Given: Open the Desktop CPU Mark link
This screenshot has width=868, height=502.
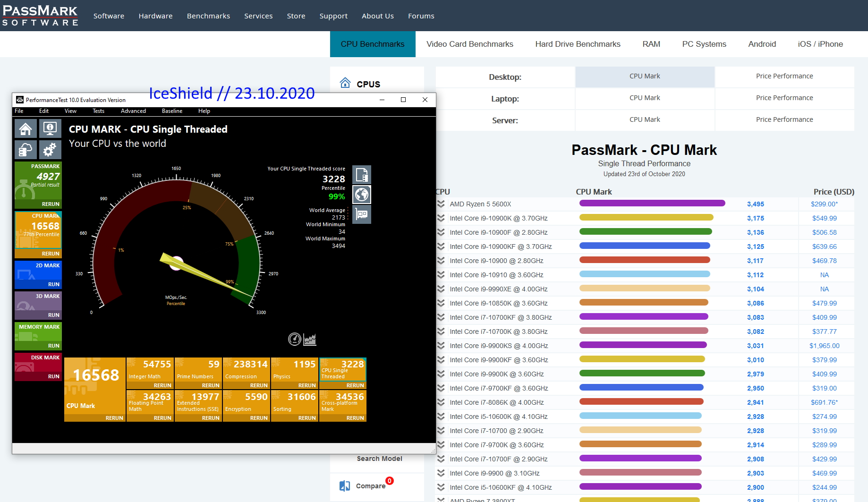Looking at the screenshot, I should 645,76.
